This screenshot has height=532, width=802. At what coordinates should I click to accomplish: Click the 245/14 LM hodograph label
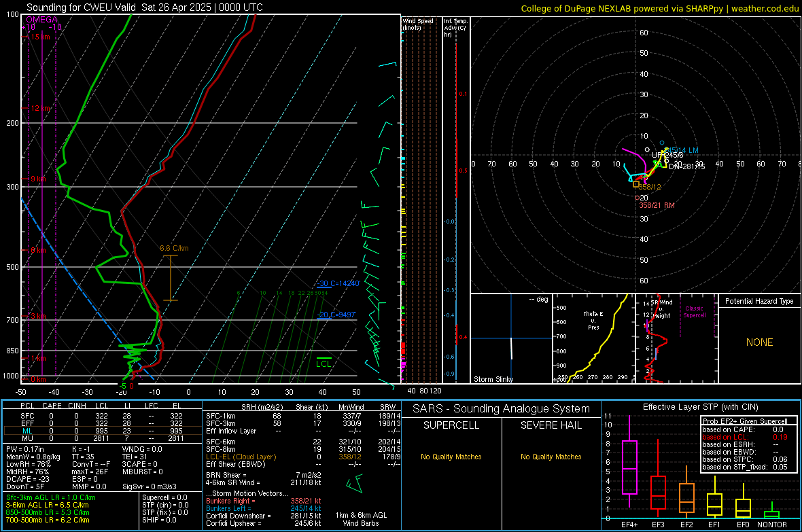click(x=681, y=150)
